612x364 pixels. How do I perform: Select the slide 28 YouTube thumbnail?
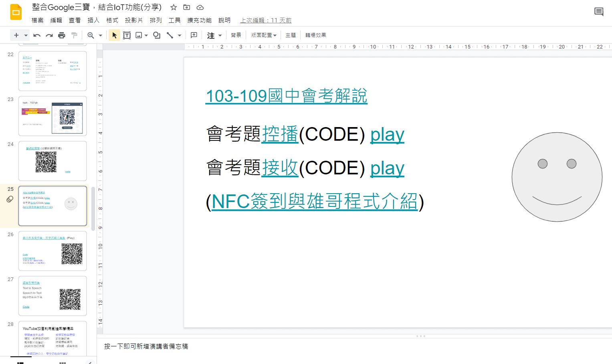[x=53, y=339]
